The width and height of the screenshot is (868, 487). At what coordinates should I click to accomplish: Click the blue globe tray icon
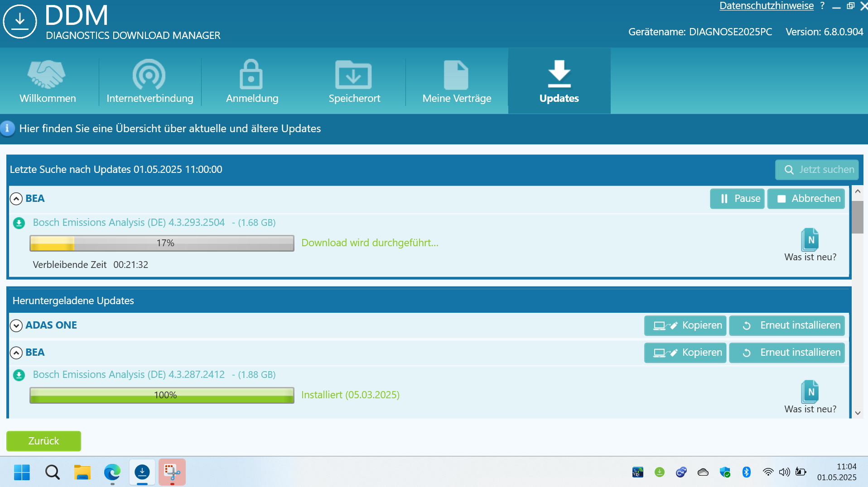(x=681, y=472)
